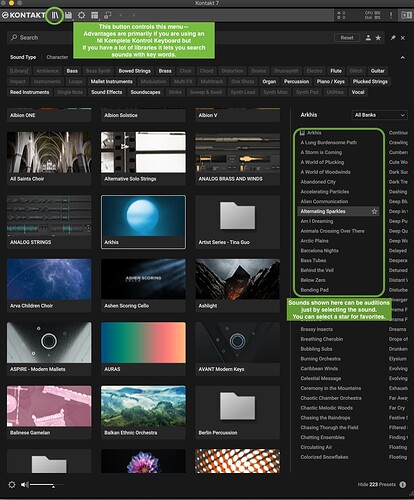This screenshot has width=414, height=500.
Task: Click the rack view layout icon
Action: click(x=95, y=15)
